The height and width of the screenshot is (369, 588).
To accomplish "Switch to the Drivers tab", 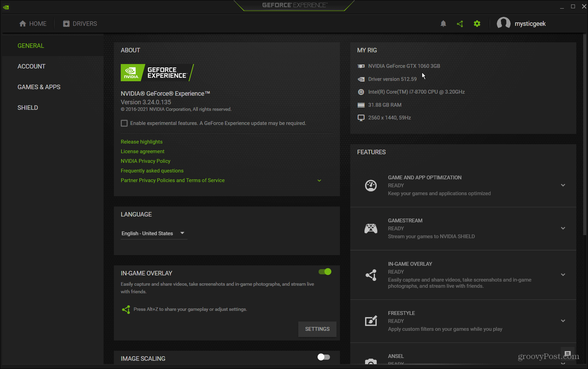I will click(80, 24).
